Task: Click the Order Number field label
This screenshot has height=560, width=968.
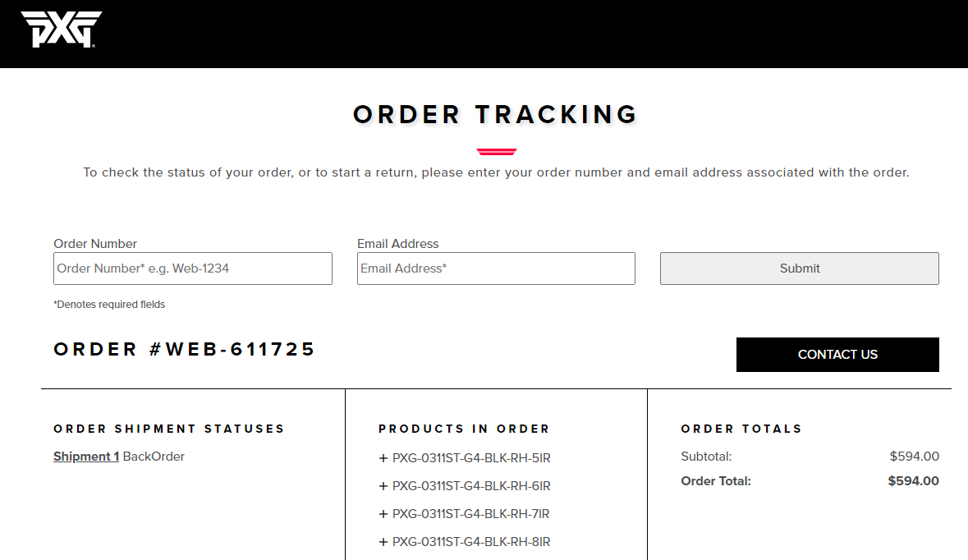Action: [95, 244]
